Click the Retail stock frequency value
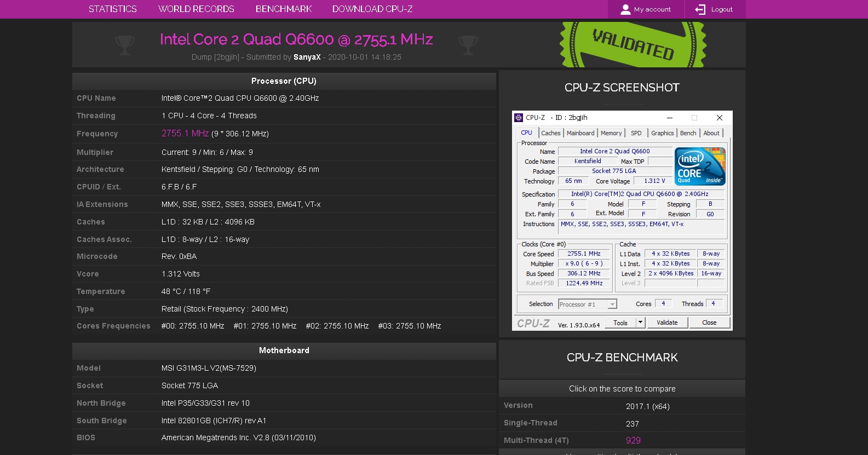The width and height of the screenshot is (868, 455). (x=225, y=309)
